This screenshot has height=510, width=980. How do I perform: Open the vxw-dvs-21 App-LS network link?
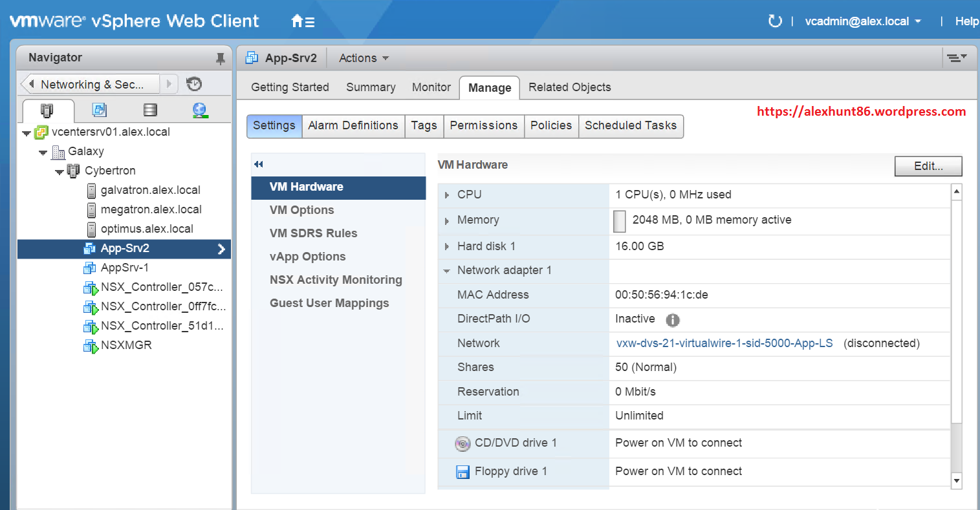tap(724, 343)
